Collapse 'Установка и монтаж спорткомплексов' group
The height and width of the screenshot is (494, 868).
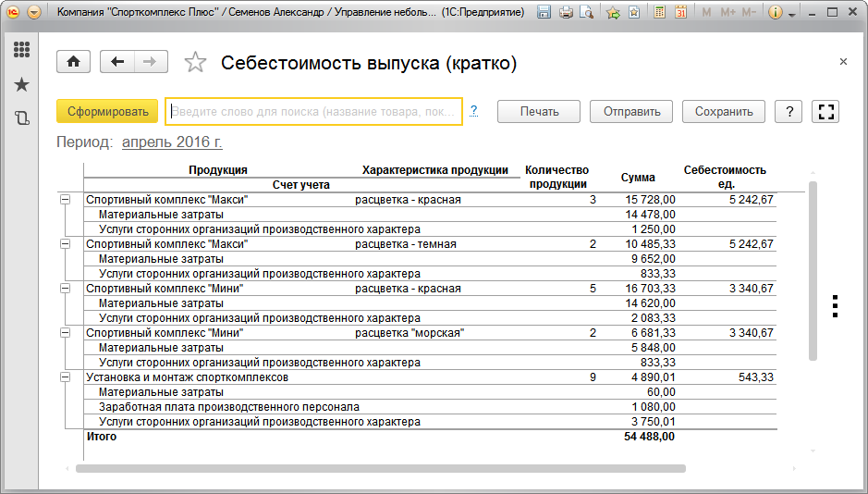tap(65, 377)
